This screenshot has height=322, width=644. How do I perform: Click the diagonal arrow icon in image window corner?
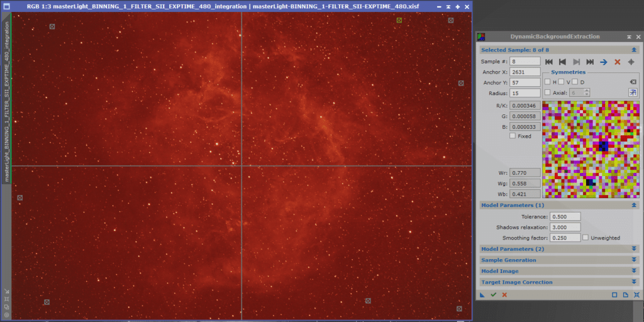[6, 291]
